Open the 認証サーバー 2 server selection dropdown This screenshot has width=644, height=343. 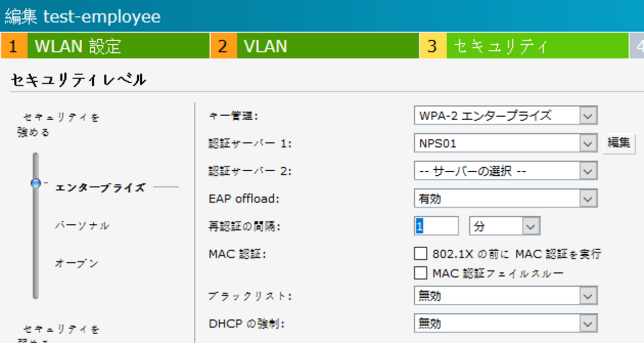[x=506, y=171]
